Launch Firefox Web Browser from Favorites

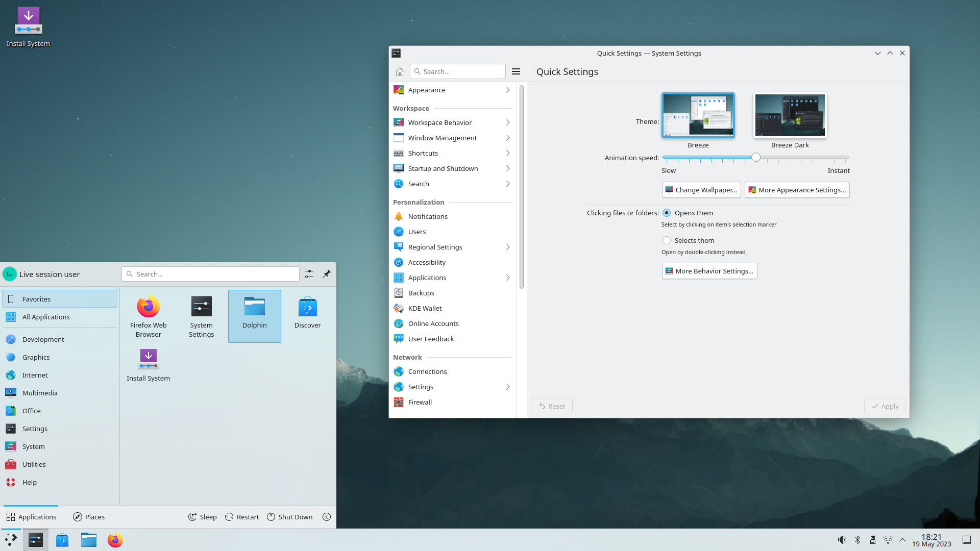pos(149,316)
